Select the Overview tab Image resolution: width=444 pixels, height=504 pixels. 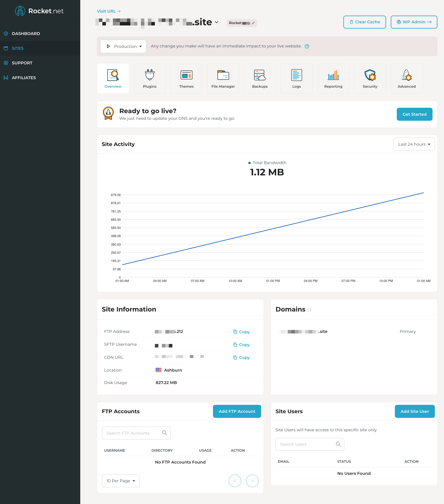[x=113, y=78]
